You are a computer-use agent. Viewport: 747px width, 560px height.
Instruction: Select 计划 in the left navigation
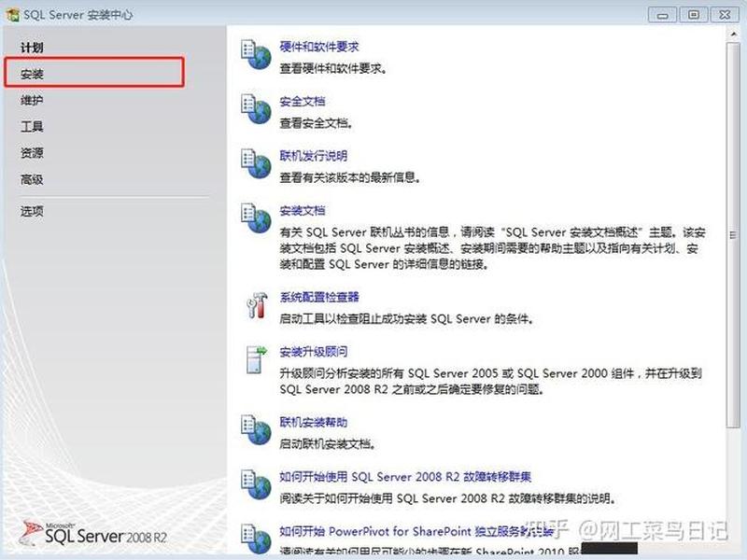(32, 48)
